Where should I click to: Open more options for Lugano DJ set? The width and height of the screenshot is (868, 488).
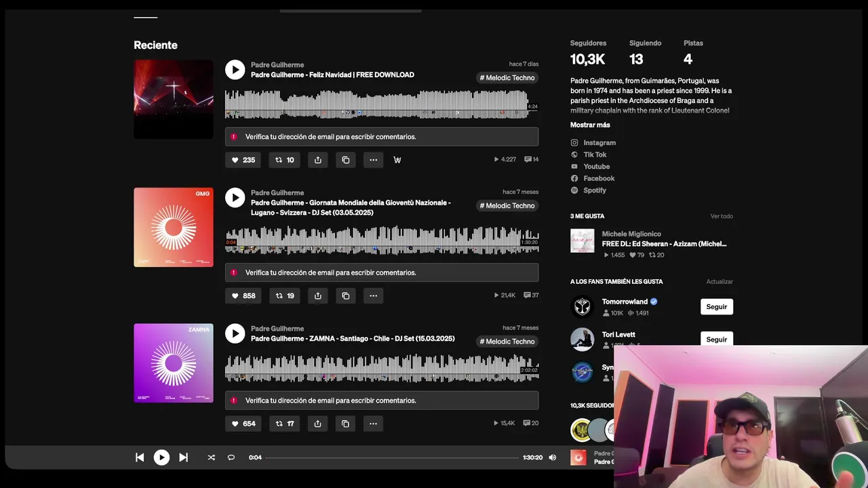coord(373,296)
